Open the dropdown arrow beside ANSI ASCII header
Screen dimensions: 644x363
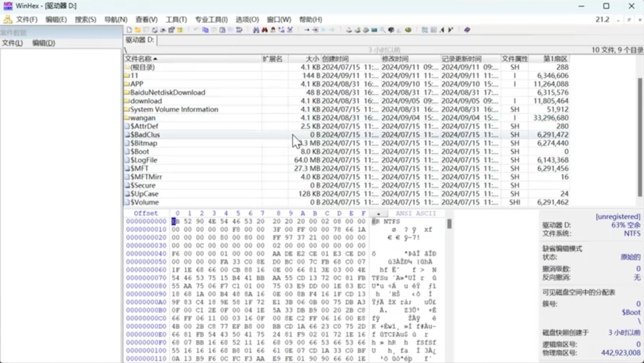click(378, 213)
